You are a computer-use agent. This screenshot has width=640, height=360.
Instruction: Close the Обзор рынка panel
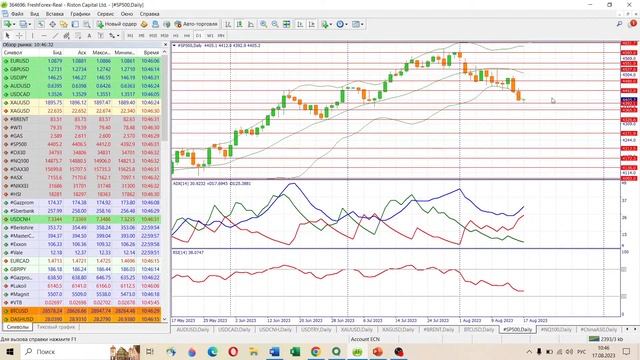165,44
